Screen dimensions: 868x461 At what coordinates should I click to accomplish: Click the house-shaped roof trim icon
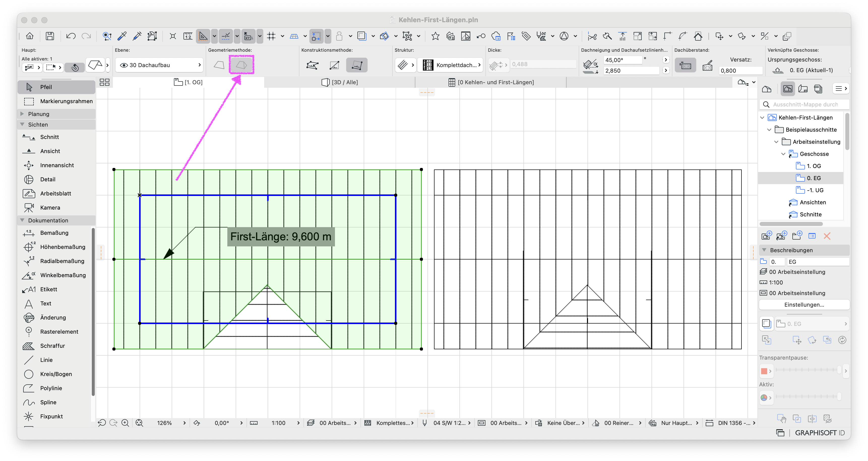click(x=698, y=36)
